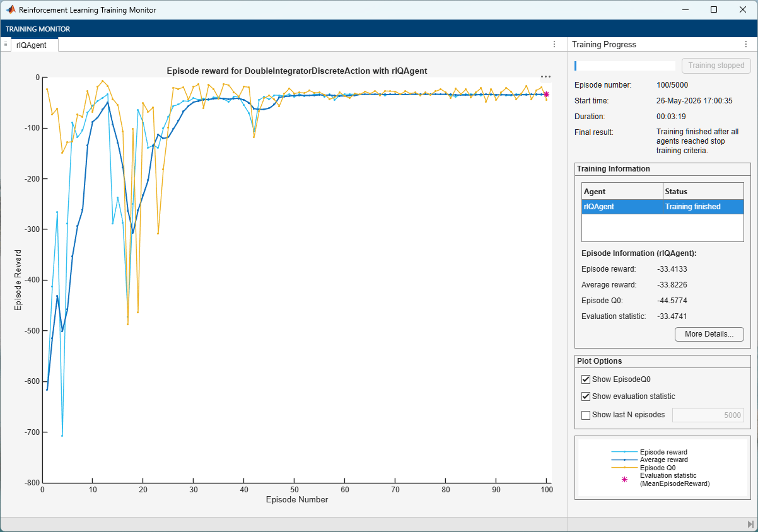
Task: Click the Episode number value 100/5000
Action: click(673, 84)
